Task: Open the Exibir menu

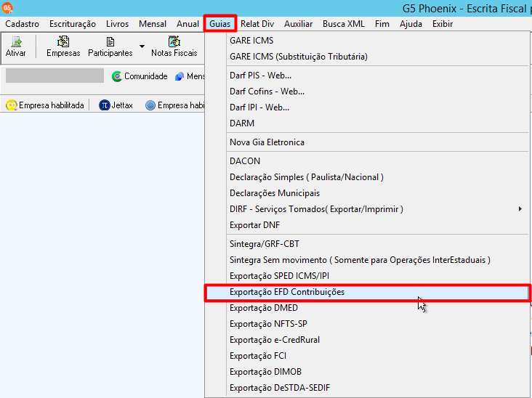Action: [x=443, y=24]
